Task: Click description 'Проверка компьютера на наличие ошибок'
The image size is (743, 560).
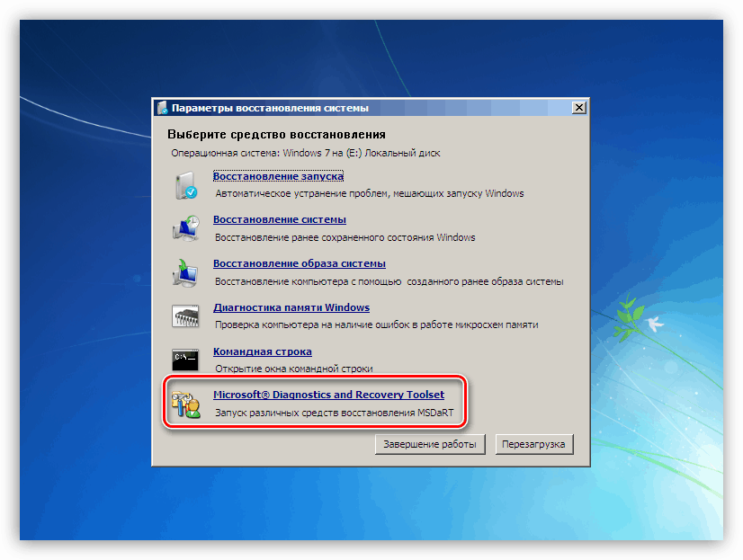Action: (x=377, y=324)
